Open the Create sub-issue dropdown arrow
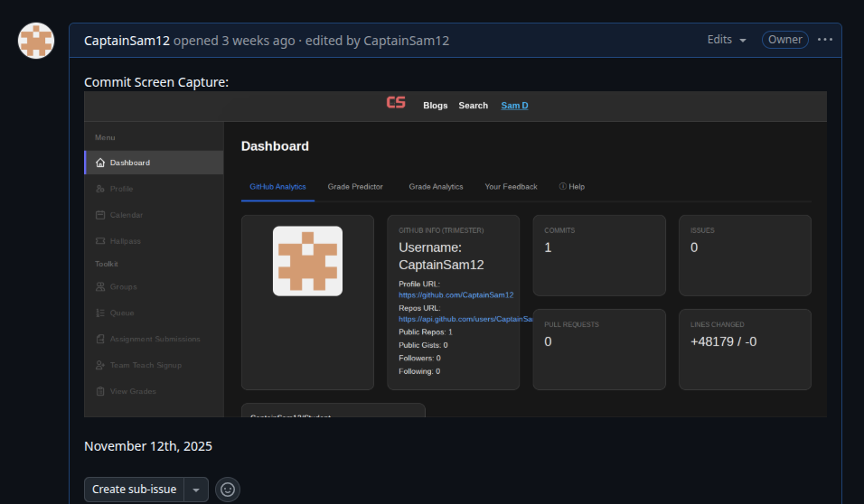This screenshot has height=504, width=864. (x=196, y=490)
